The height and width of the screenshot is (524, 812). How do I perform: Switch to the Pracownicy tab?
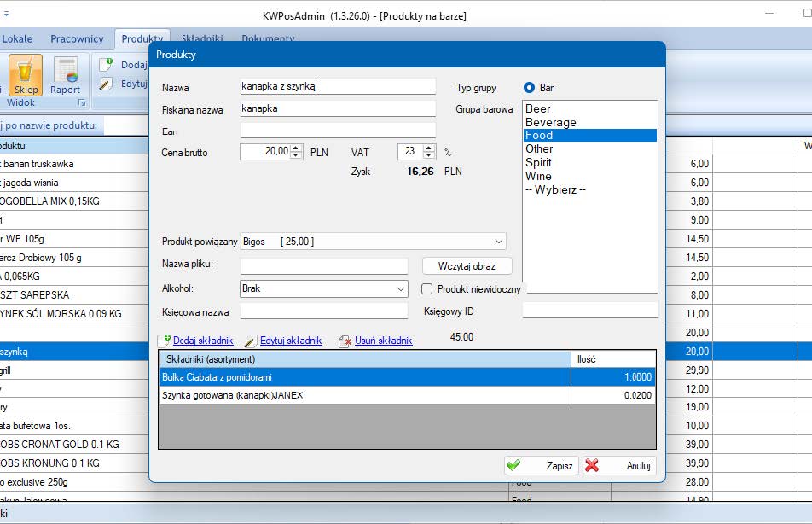(77, 39)
